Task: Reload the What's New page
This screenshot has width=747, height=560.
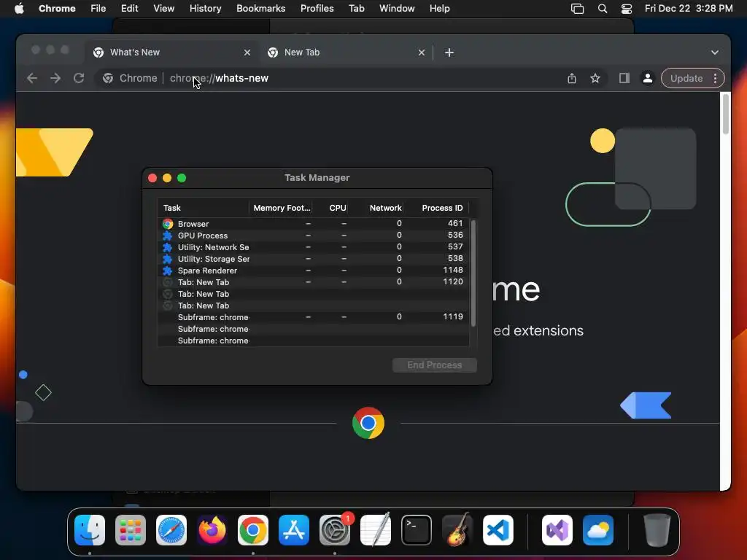Action: tap(79, 78)
